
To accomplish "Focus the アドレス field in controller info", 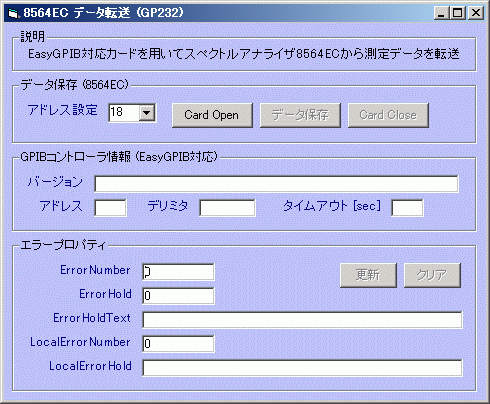I will pyautogui.click(x=110, y=208).
